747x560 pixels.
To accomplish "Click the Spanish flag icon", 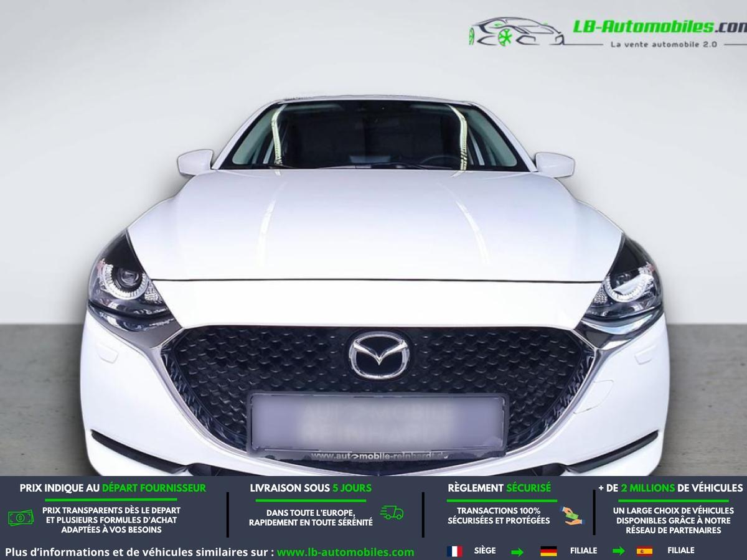I will pyautogui.click(x=644, y=551).
